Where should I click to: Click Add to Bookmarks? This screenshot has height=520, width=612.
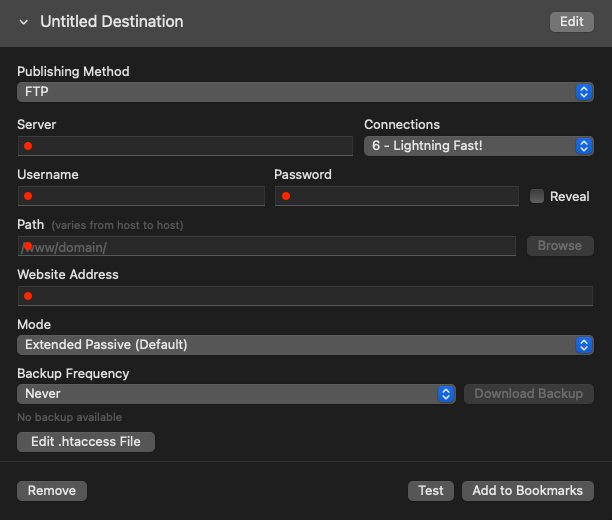(528, 491)
